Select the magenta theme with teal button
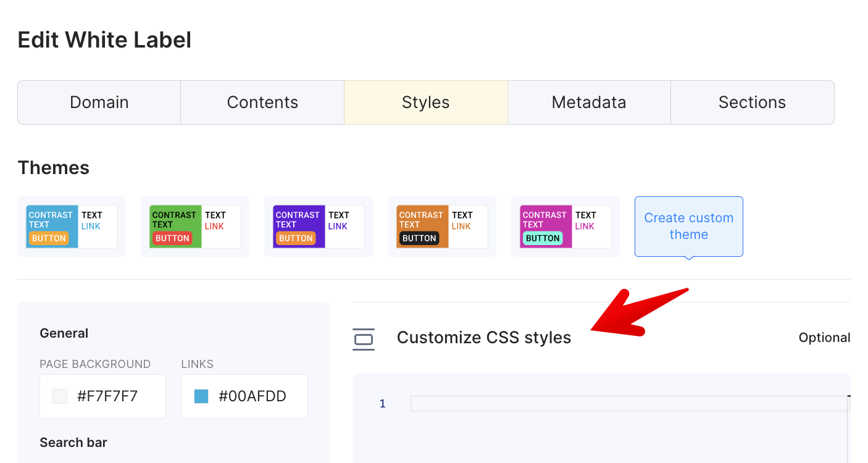Screen dimensions: 868x463 (565, 227)
